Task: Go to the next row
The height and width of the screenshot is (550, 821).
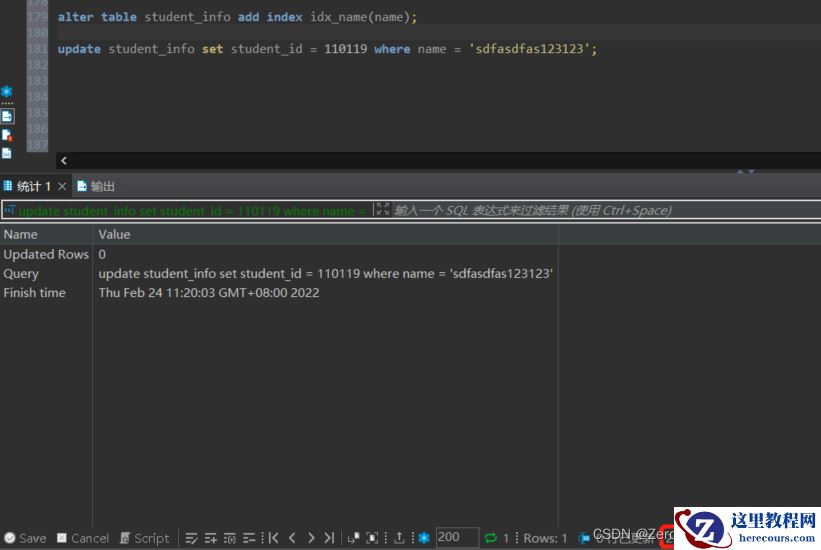Action: 311,538
